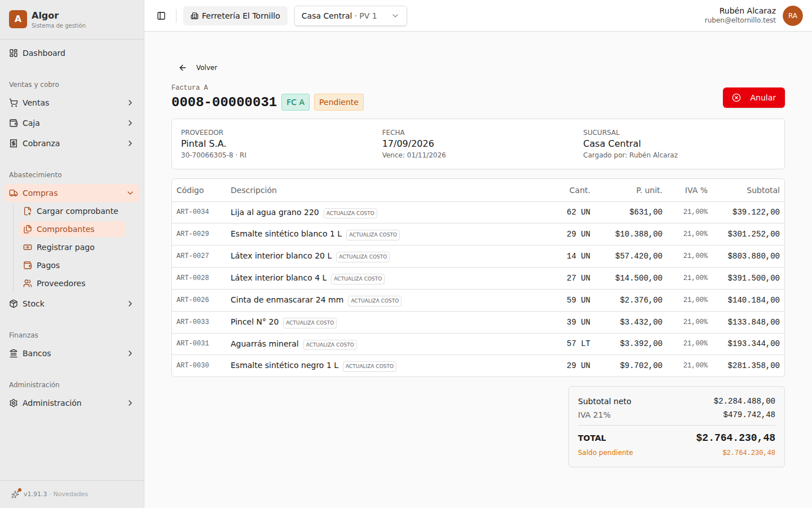Expand the Cobranza section chevron
Screen dimensions: 812x508
point(130,143)
